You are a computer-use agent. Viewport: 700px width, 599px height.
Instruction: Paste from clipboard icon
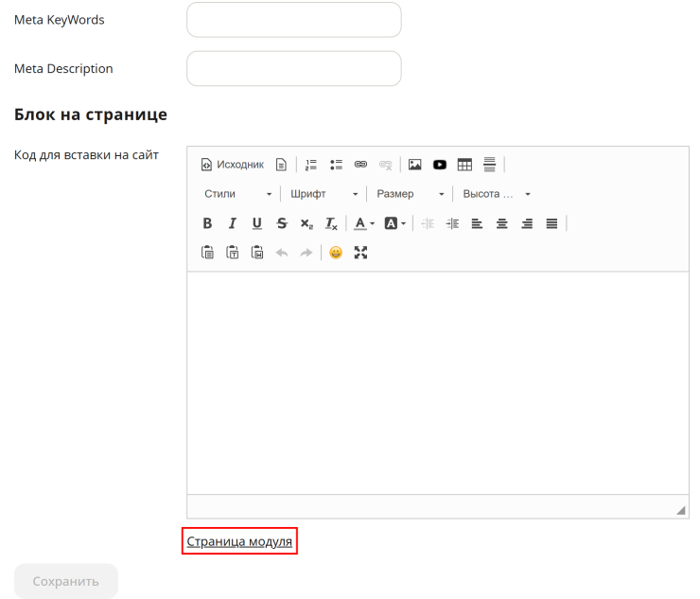[x=207, y=253]
